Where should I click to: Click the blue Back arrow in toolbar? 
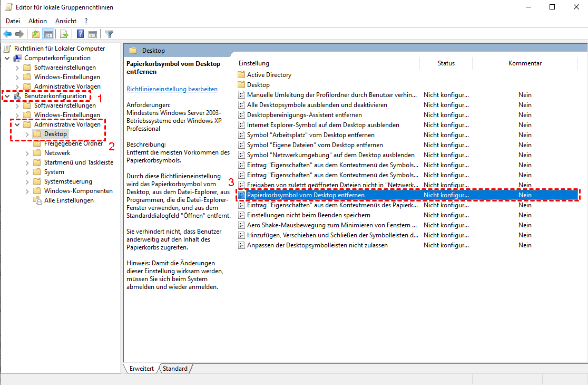tap(7, 34)
